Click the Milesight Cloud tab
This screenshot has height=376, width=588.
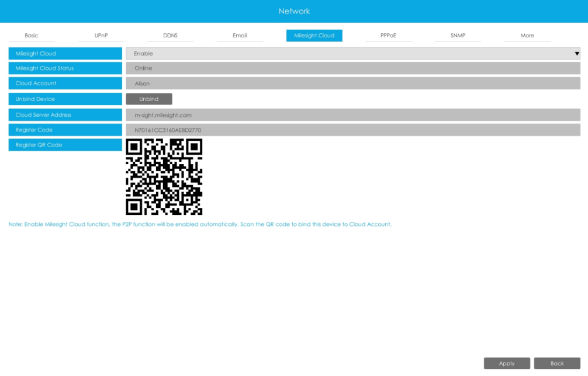coord(314,36)
